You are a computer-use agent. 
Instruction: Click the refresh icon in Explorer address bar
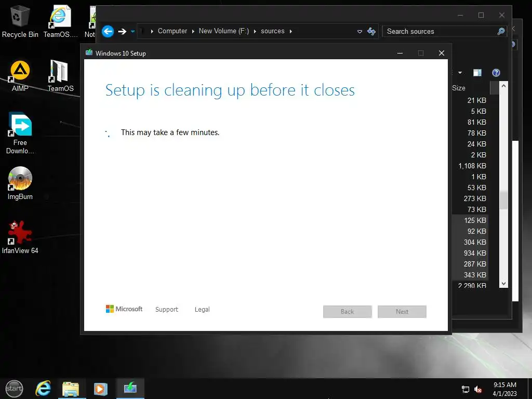coord(371,32)
